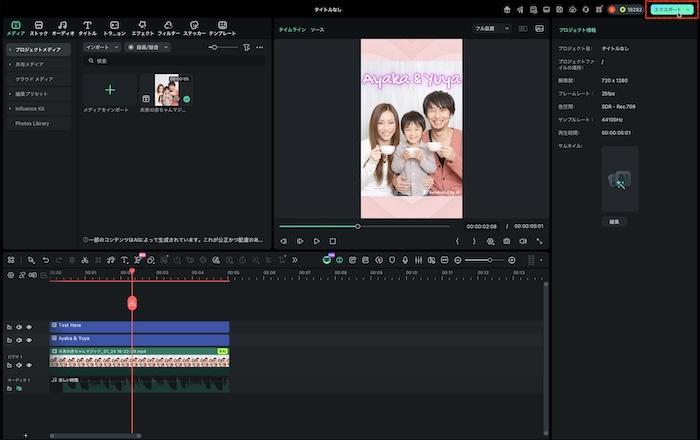The width and height of the screenshot is (700, 440).
Task: Mute the Ayaka & Yuya track
Action: (x=19, y=340)
